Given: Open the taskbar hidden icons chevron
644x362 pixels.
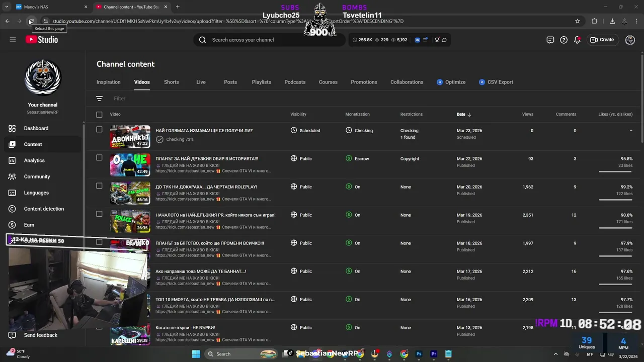Looking at the screenshot, I should 555,354.
